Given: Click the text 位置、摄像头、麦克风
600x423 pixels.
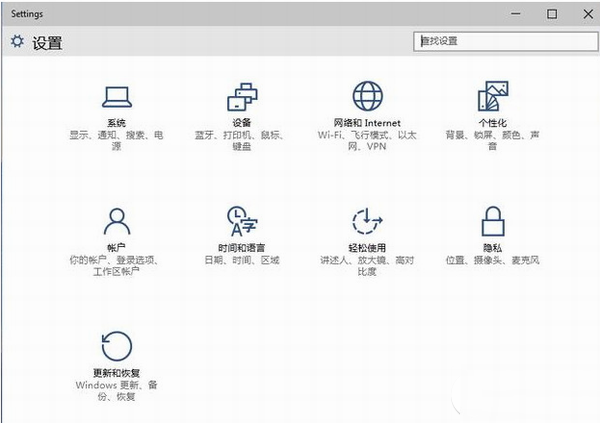Looking at the screenshot, I should (x=492, y=260).
